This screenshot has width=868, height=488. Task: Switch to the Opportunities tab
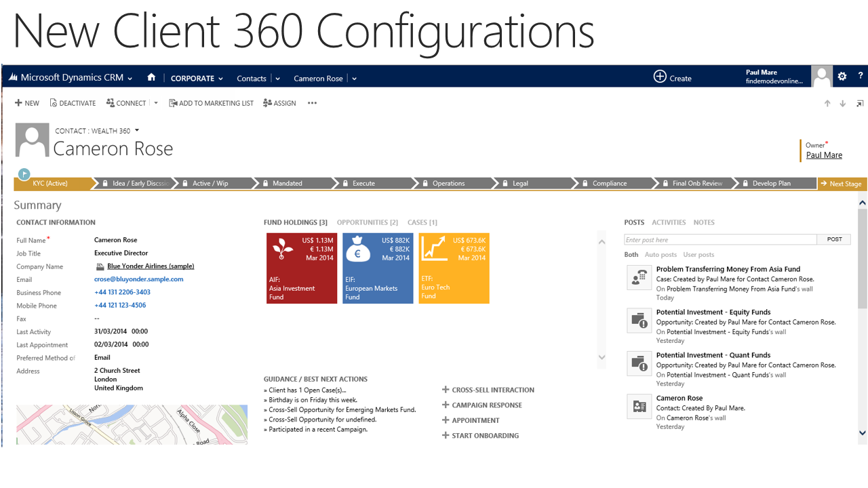pos(367,222)
